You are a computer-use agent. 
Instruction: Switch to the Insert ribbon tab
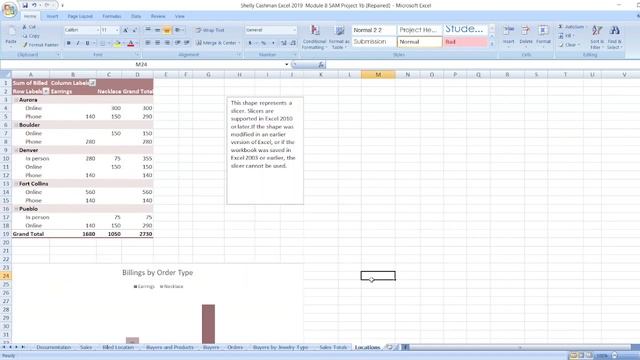[x=52, y=16]
